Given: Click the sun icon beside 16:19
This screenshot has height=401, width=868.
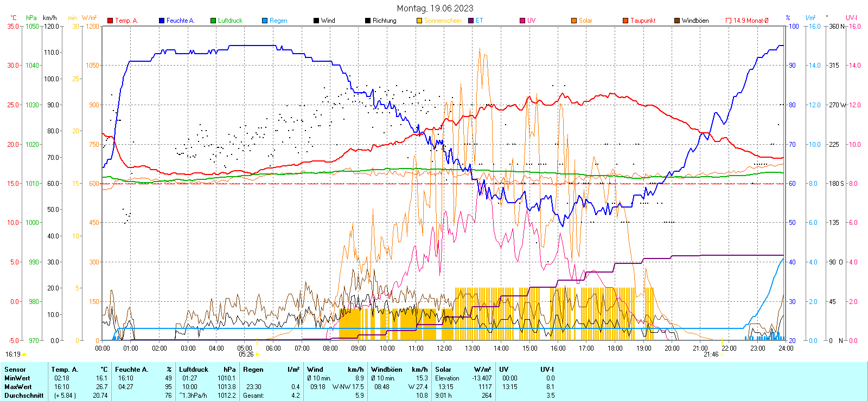Looking at the screenshot, I should point(24,354).
